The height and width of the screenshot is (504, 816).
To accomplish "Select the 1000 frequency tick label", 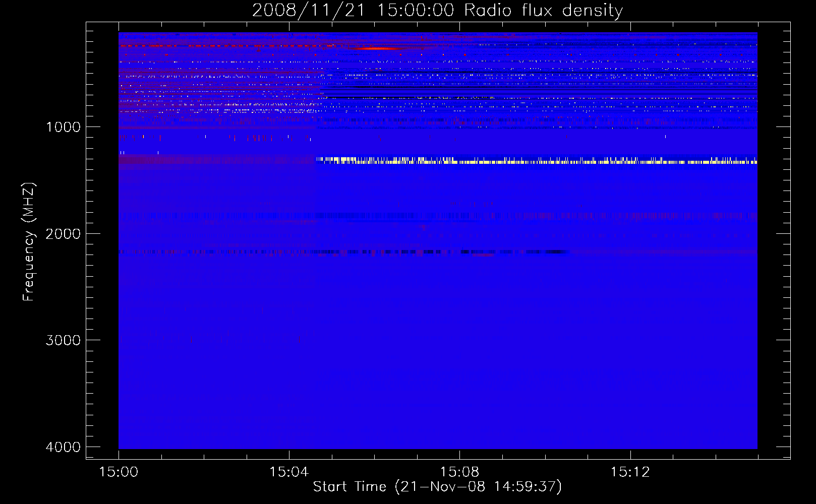I will (x=63, y=127).
